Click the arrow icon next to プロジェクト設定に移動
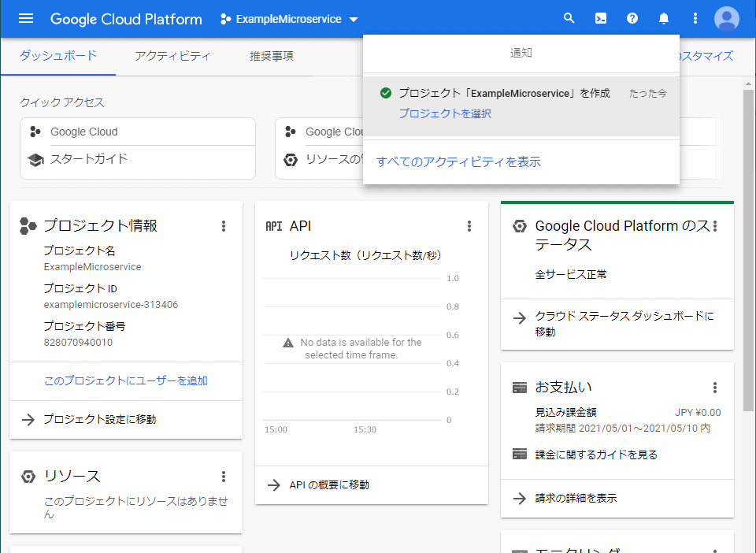This screenshot has width=756, height=553. click(x=28, y=419)
